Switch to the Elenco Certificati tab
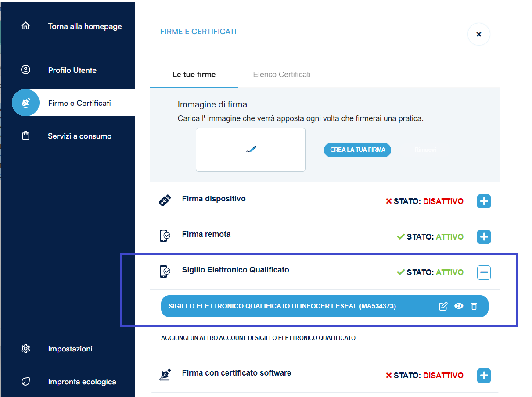The width and height of the screenshot is (532, 397). coord(282,75)
